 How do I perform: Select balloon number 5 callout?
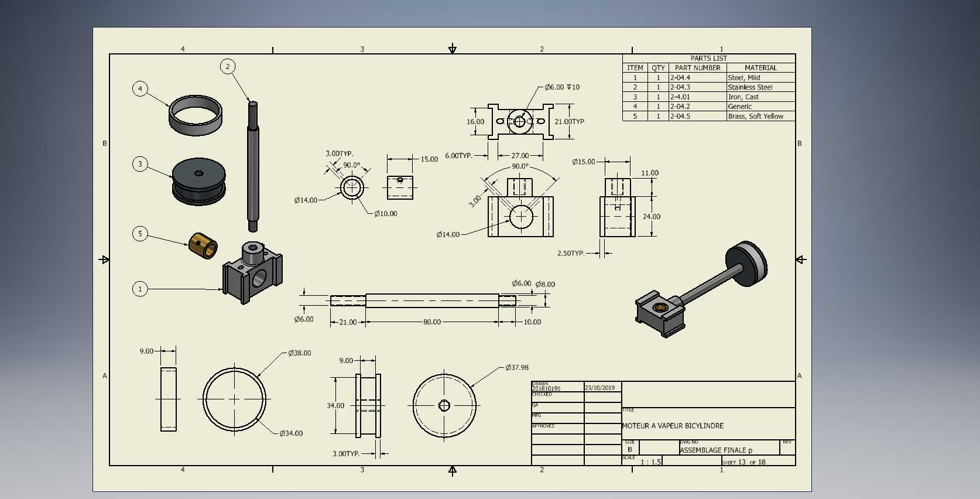click(x=140, y=234)
